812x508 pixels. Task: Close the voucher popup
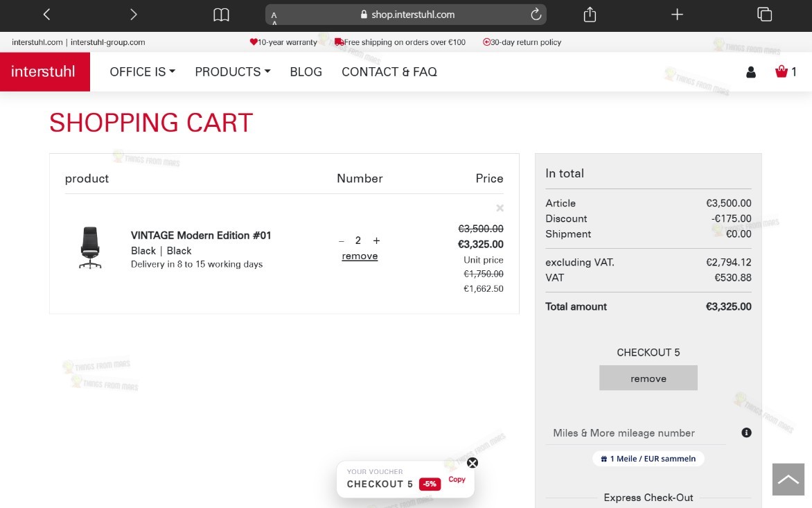coord(473,463)
